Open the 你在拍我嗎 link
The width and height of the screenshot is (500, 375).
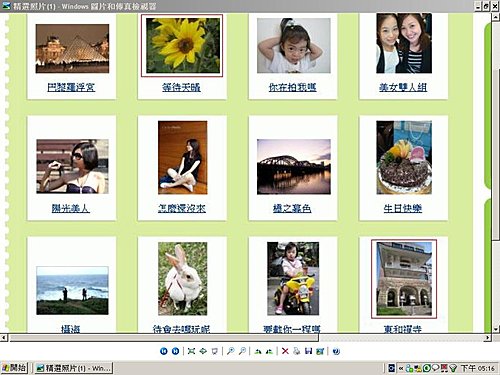click(x=292, y=87)
